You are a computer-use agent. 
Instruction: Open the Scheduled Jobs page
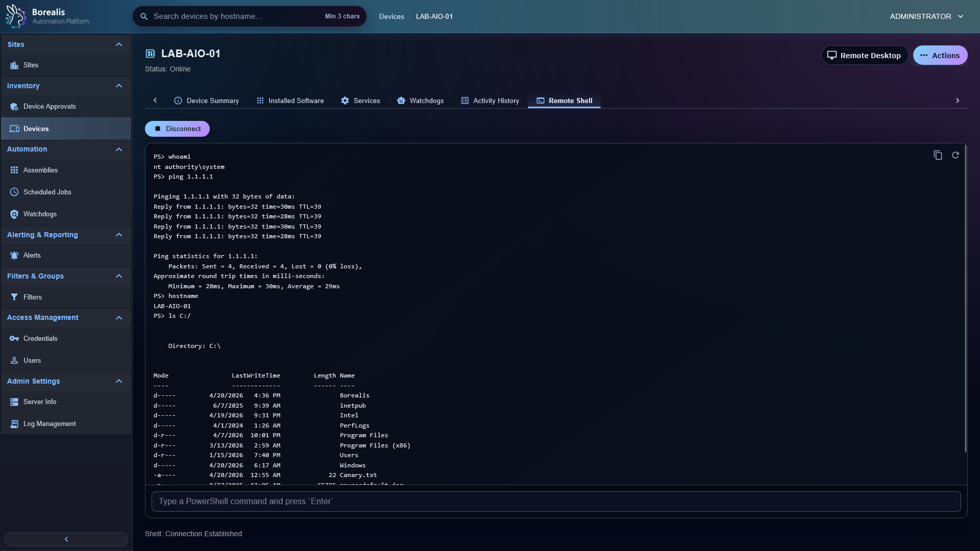pos(66,192)
